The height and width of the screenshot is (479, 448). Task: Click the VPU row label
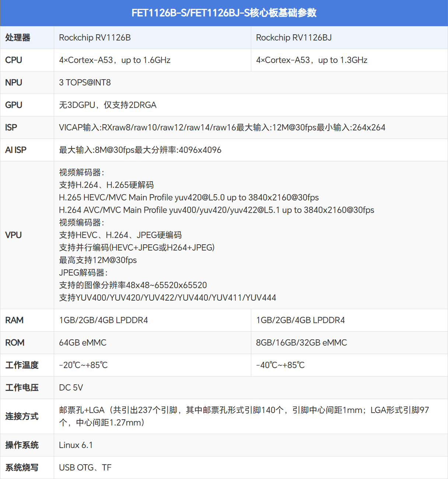click(x=14, y=235)
